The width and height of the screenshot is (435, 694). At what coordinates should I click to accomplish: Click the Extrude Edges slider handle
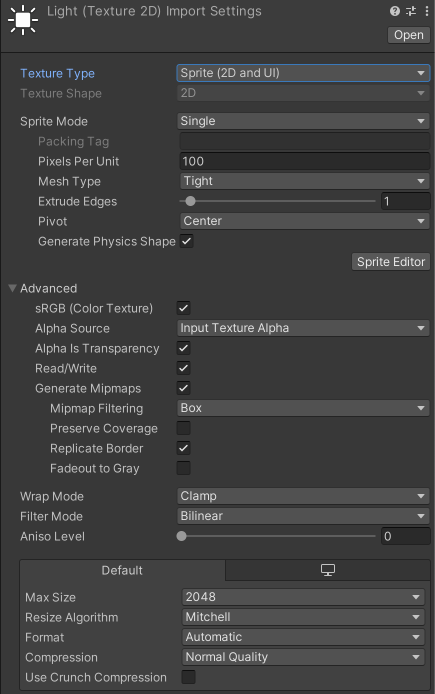tap(190, 201)
